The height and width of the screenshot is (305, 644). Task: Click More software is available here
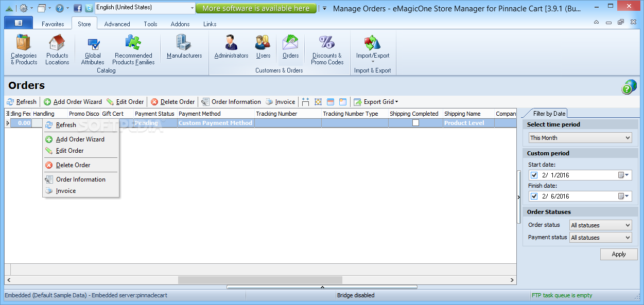pyautogui.click(x=256, y=8)
